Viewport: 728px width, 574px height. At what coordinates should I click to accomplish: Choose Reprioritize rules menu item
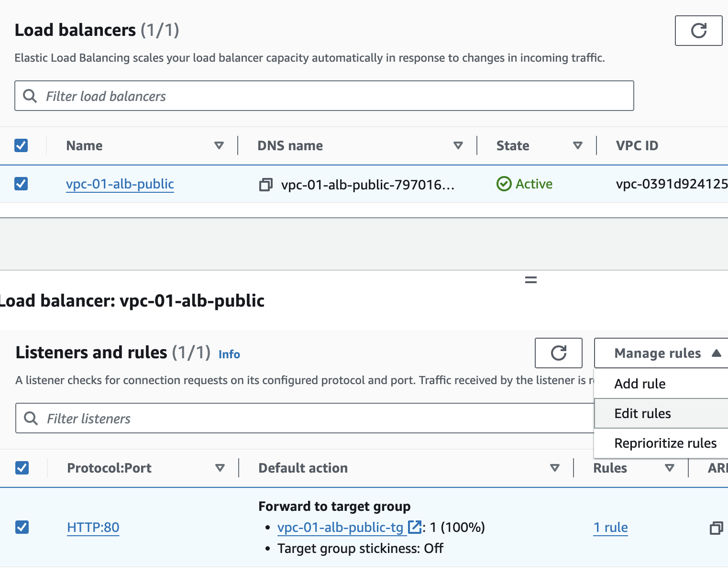point(665,443)
